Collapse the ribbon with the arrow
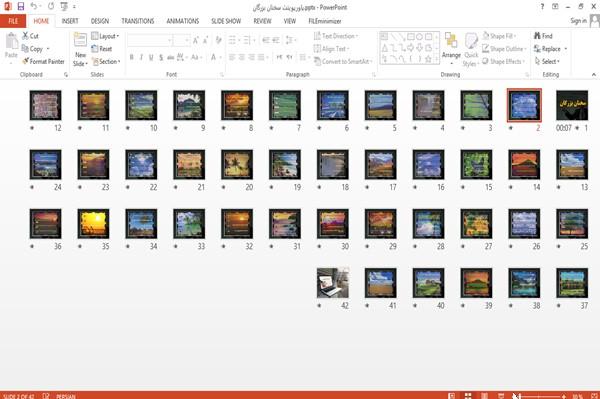The width and height of the screenshot is (600, 399). [x=594, y=75]
